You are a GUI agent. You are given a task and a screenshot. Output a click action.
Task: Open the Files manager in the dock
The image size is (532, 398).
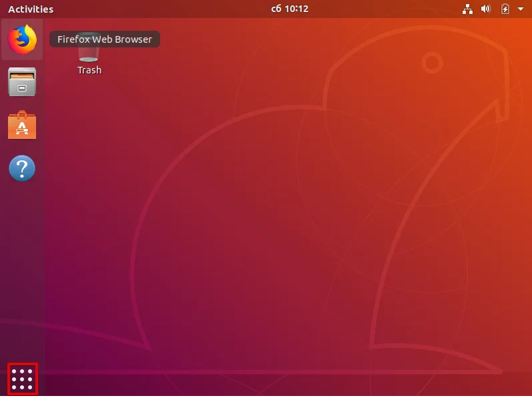tap(22, 81)
